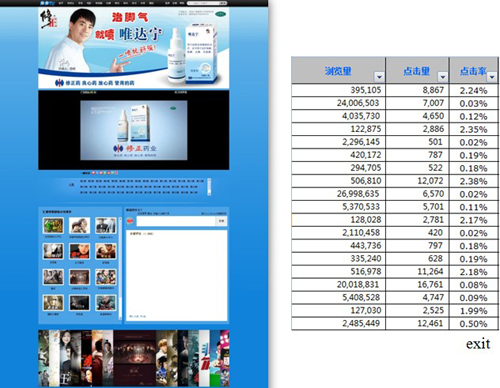Open the 浏览量 column filter dropdown

point(379,77)
